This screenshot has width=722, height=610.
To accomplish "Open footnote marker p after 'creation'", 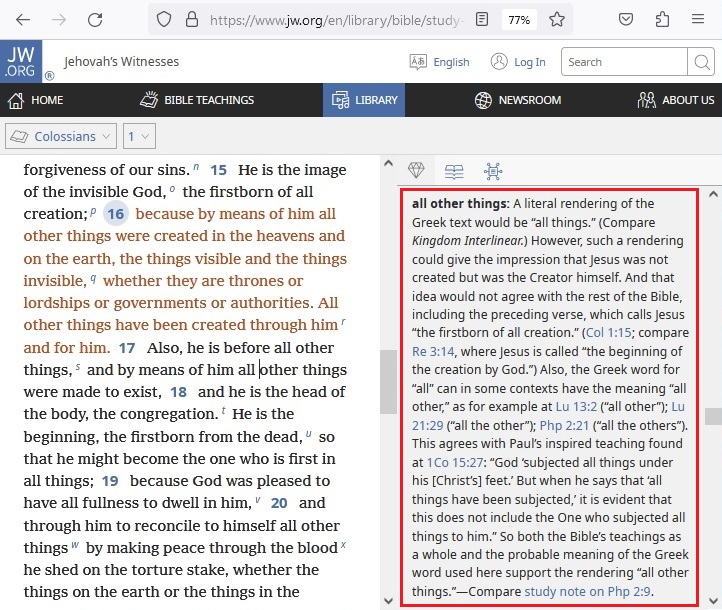I will point(93,211).
